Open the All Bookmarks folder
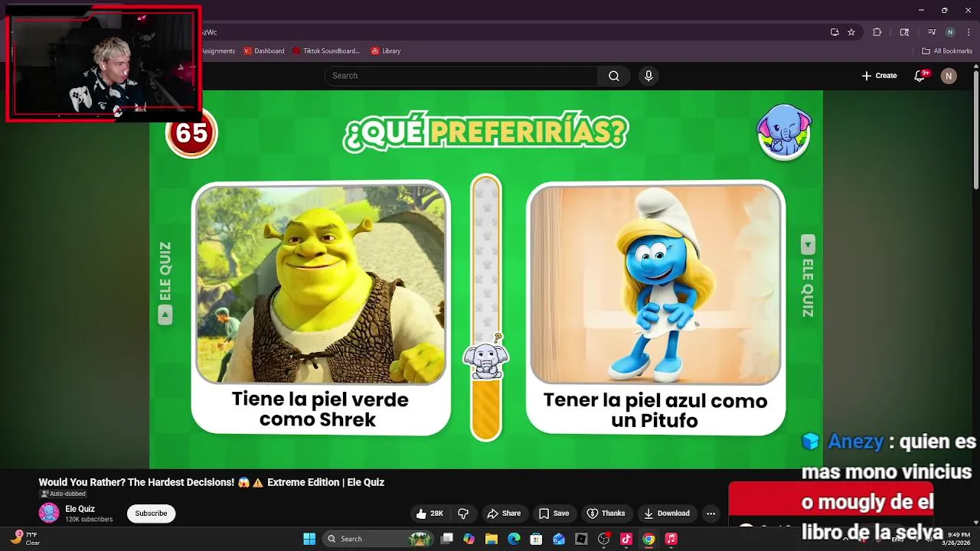Screen dimensions: 980x551 pyautogui.click(x=947, y=51)
